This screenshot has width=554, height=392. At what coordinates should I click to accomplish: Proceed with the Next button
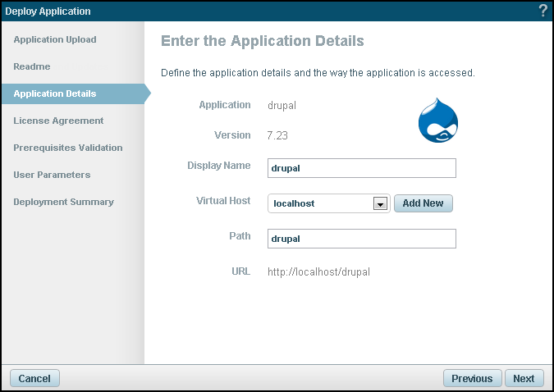pyautogui.click(x=524, y=378)
